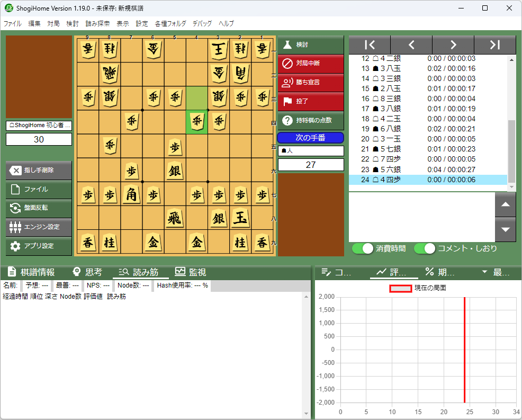Click the ShogiHome 初心者 player name field
The image size is (522, 420).
[39, 126]
